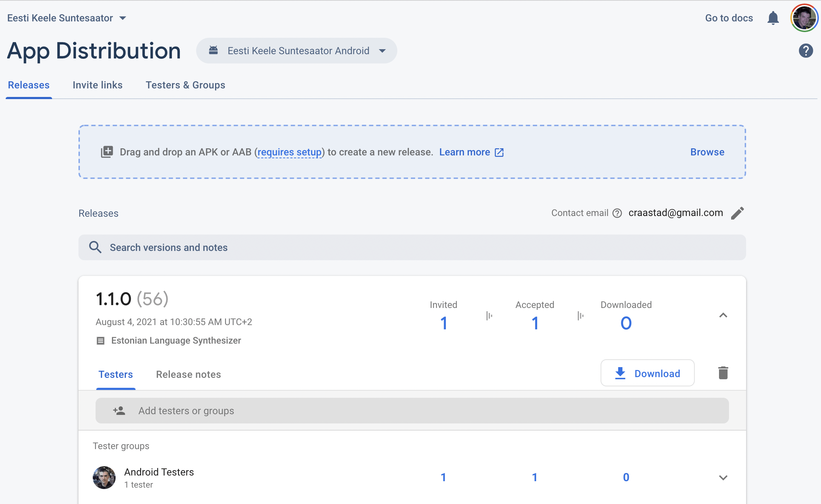Click the Browse button
The image size is (821, 504).
point(707,152)
